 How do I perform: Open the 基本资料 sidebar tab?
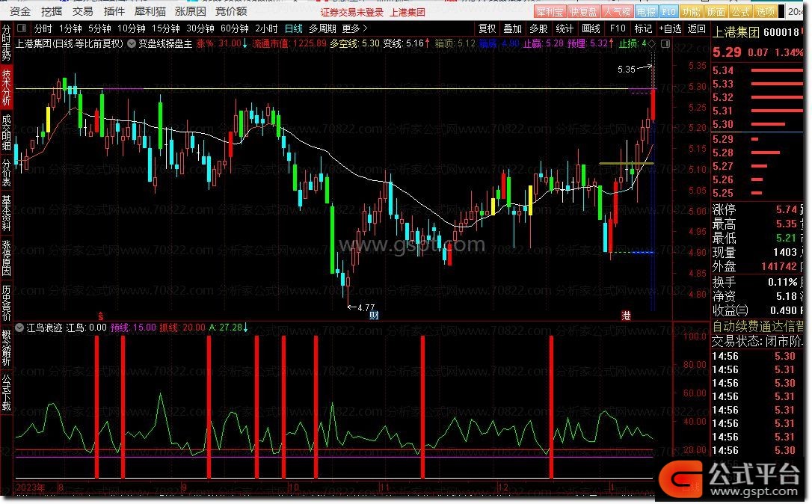pos(6,212)
